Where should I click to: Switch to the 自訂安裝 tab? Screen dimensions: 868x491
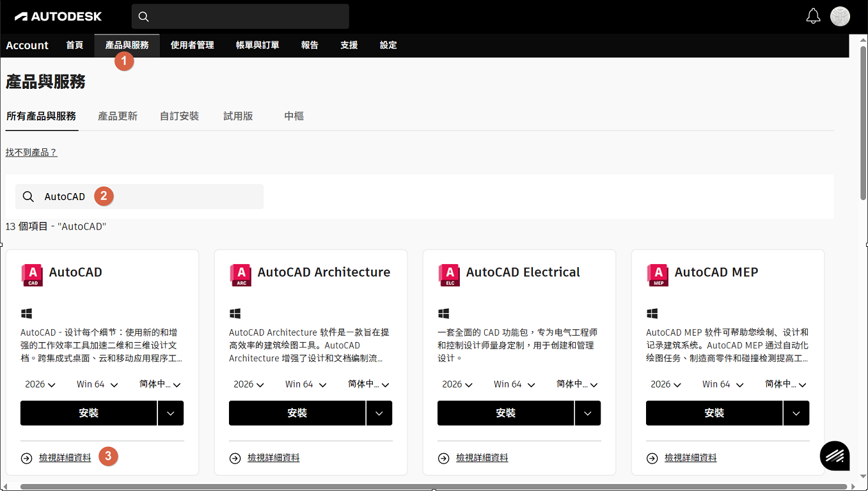[x=180, y=116]
